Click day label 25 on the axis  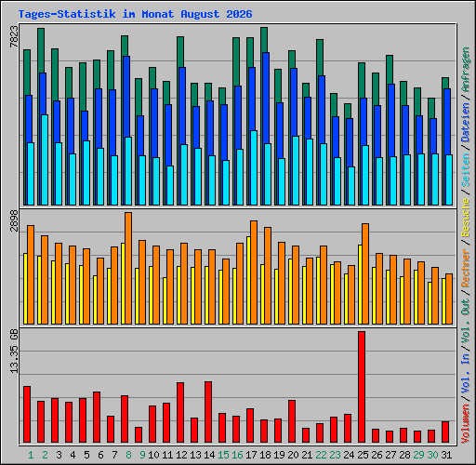click(x=363, y=455)
